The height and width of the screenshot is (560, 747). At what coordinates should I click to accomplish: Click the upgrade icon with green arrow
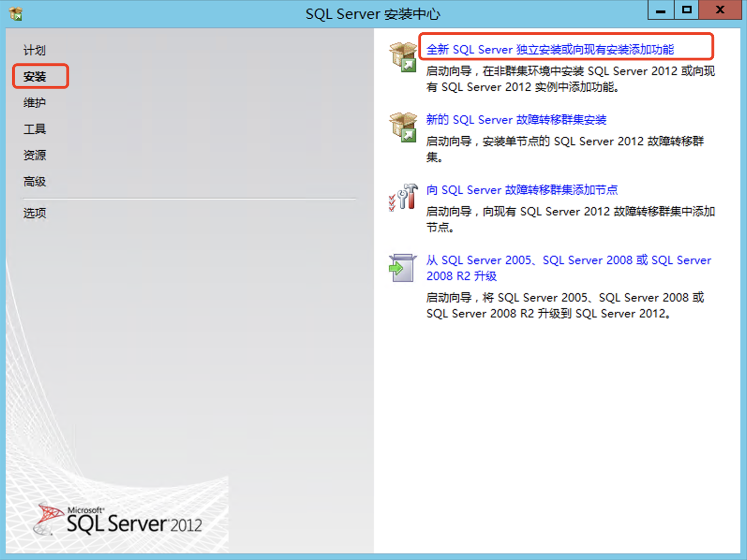pos(403,268)
